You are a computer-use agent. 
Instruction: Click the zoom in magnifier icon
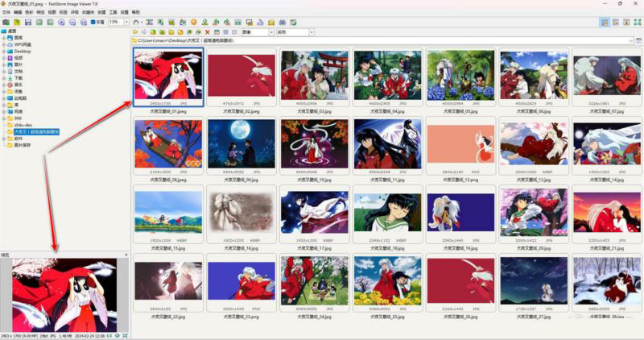[x=61, y=23]
